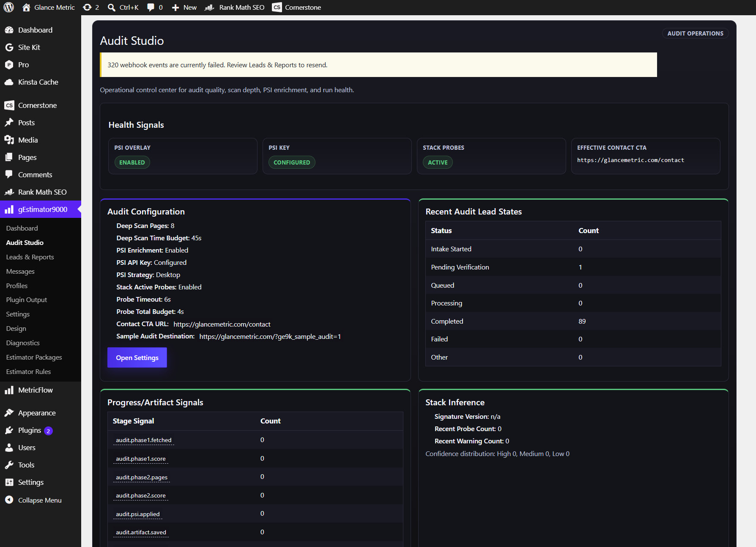The height and width of the screenshot is (547, 756).
Task: Click the audit.phase2.score signal label
Action: [141, 496]
